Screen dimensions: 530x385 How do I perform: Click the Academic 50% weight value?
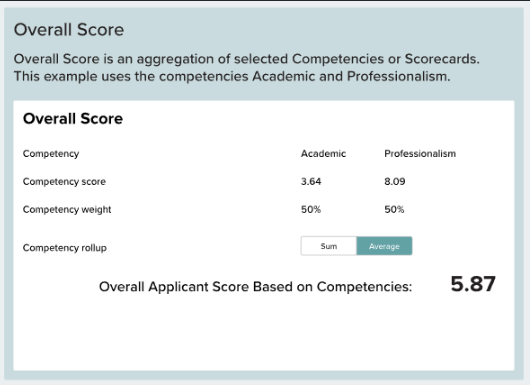[x=311, y=209]
